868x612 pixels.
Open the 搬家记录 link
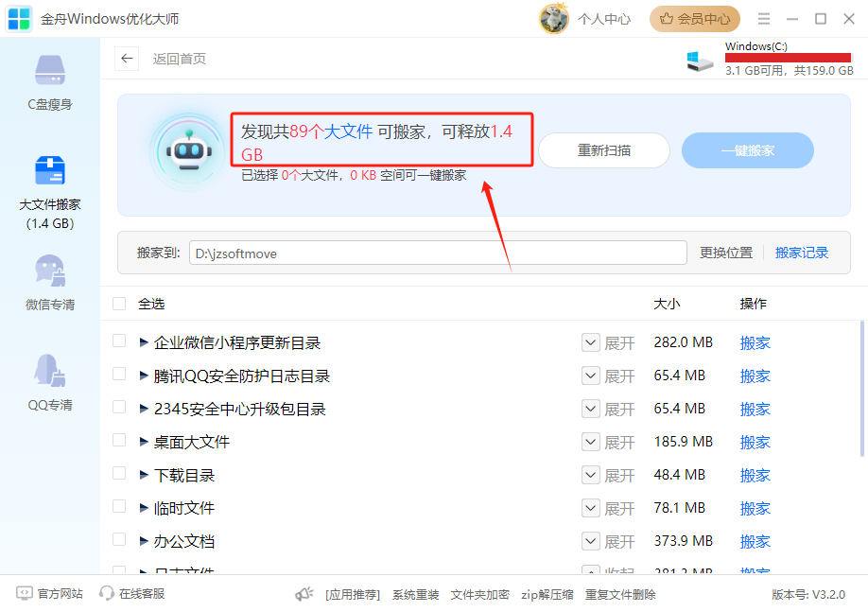[x=802, y=254]
